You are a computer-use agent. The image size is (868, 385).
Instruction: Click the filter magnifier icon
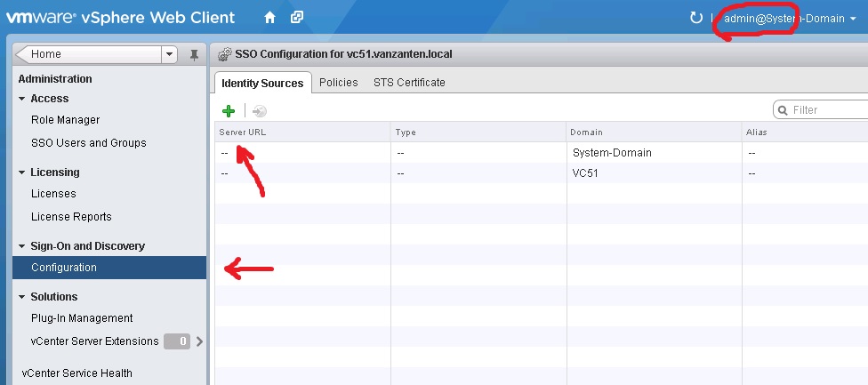[x=783, y=110]
